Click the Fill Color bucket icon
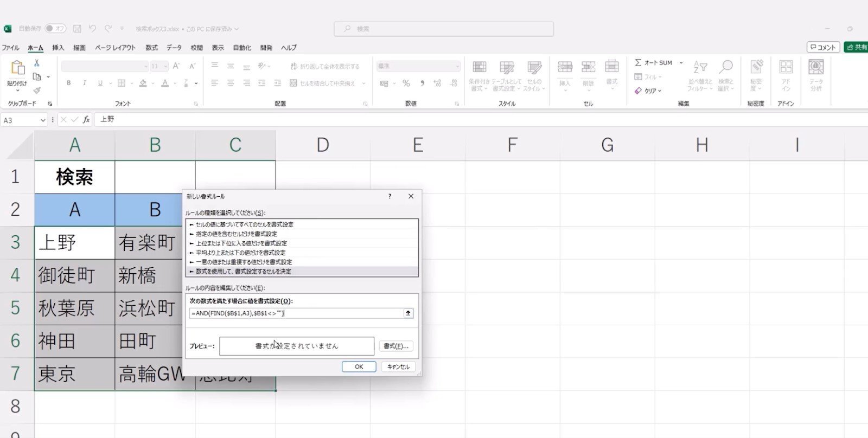 (143, 83)
